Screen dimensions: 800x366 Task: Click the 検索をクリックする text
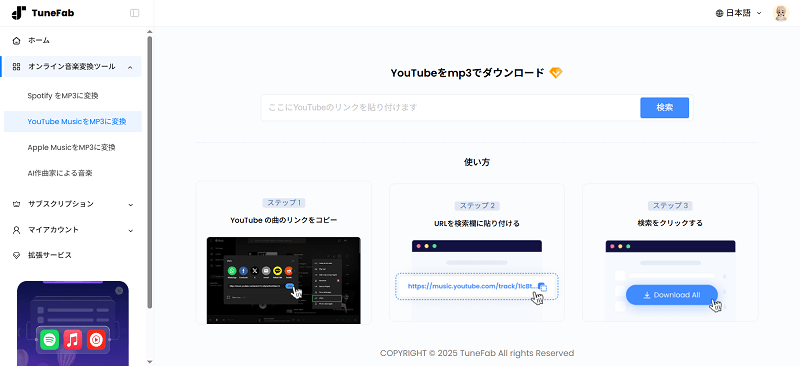coord(670,224)
